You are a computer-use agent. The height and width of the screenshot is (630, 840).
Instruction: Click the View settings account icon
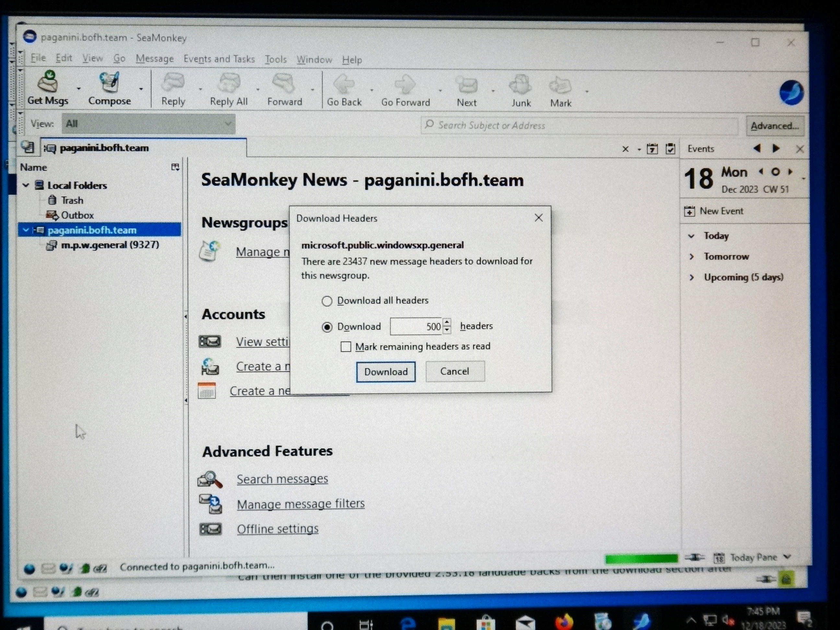[210, 341]
